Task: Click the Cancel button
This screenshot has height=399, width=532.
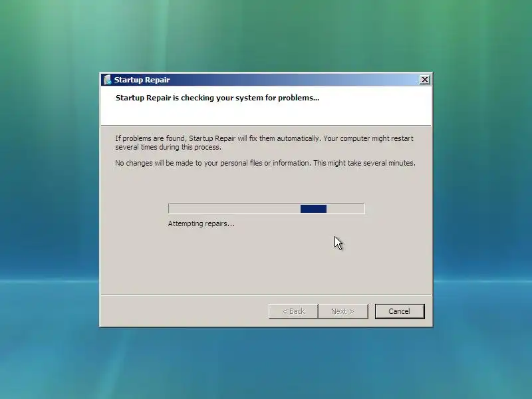Action: [x=400, y=311]
